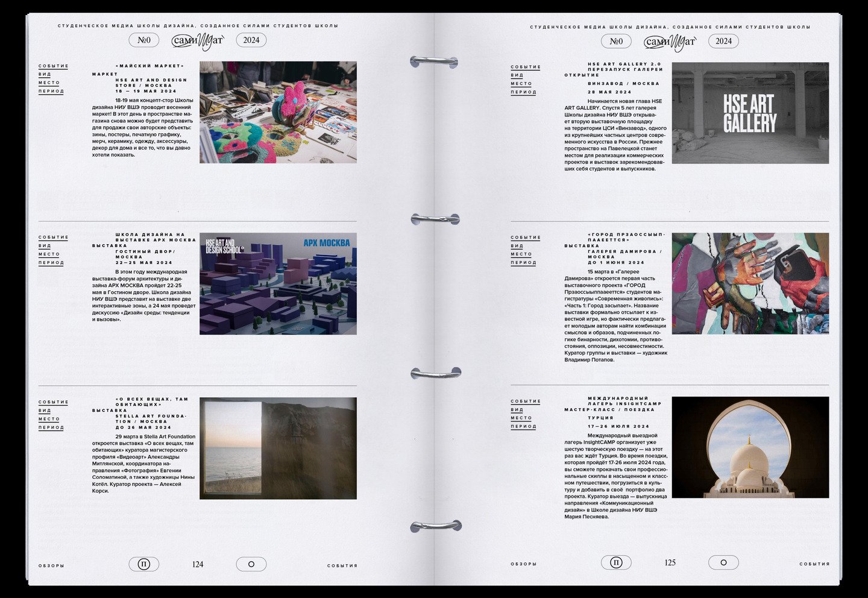Click the page number 124

(198, 564)
